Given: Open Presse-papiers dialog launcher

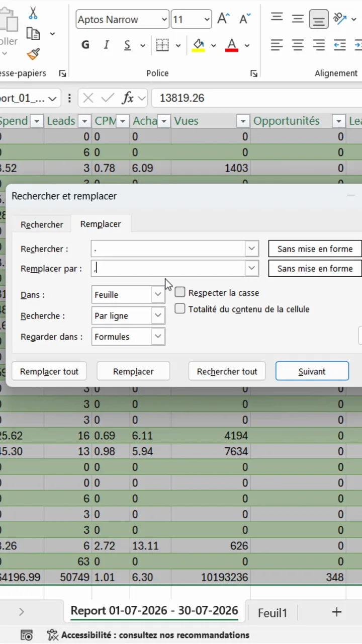Looking at the screenshot, I should [x=62, y=73].
